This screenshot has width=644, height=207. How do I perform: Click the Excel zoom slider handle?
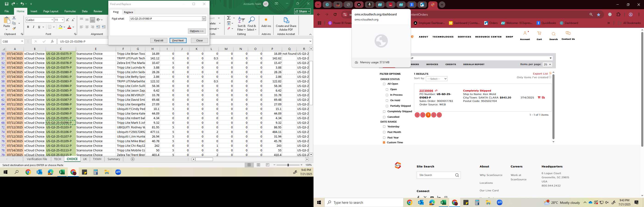[x=288, y=165]
